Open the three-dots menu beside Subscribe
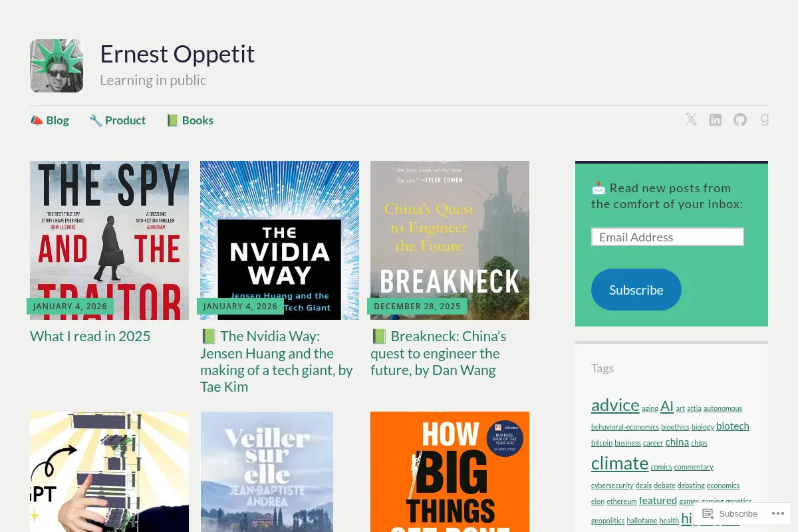 pos(777,513)
